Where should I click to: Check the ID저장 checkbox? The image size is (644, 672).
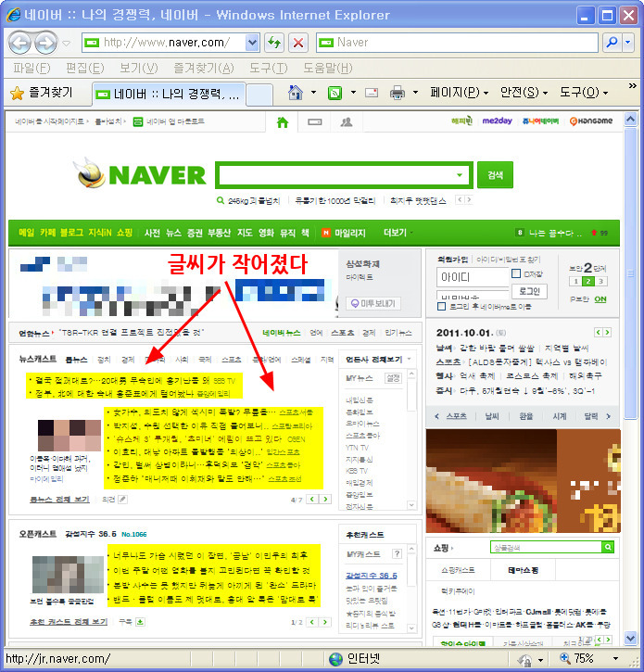point(516,273)
